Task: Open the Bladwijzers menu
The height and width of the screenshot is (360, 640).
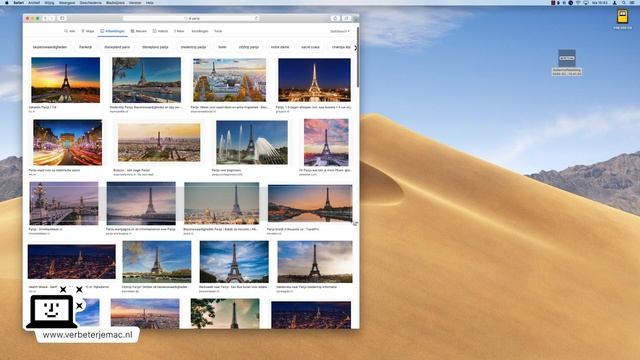Action: click(115, 3)
